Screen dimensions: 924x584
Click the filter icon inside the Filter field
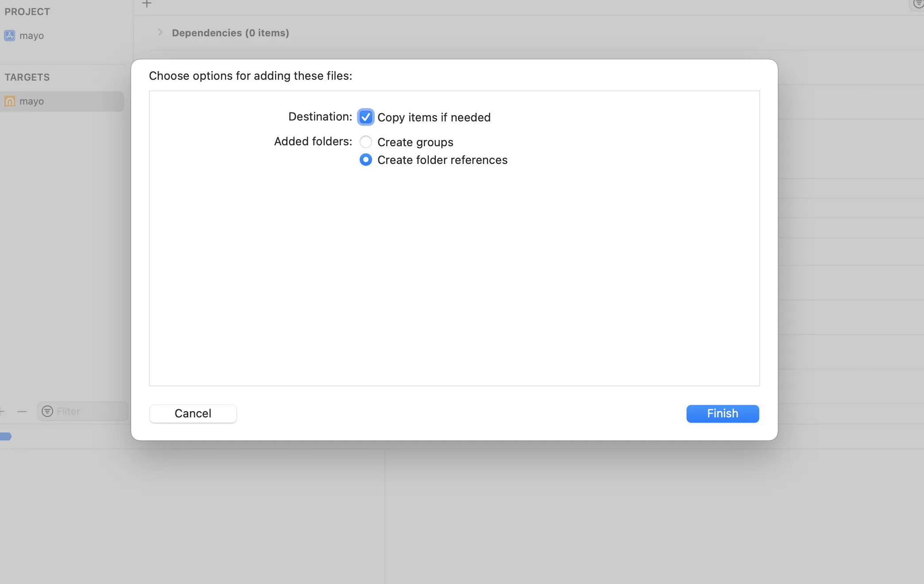(47, 411)
